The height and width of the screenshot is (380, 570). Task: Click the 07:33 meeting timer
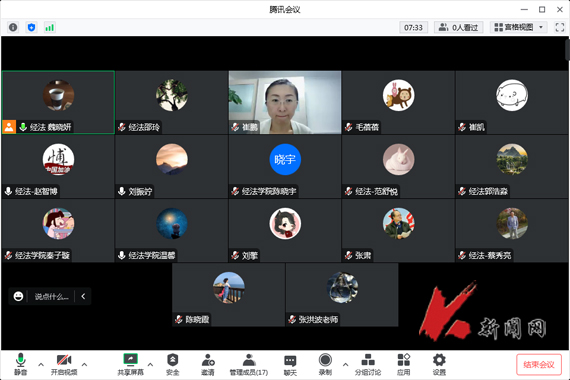click(x=413, y=28)
